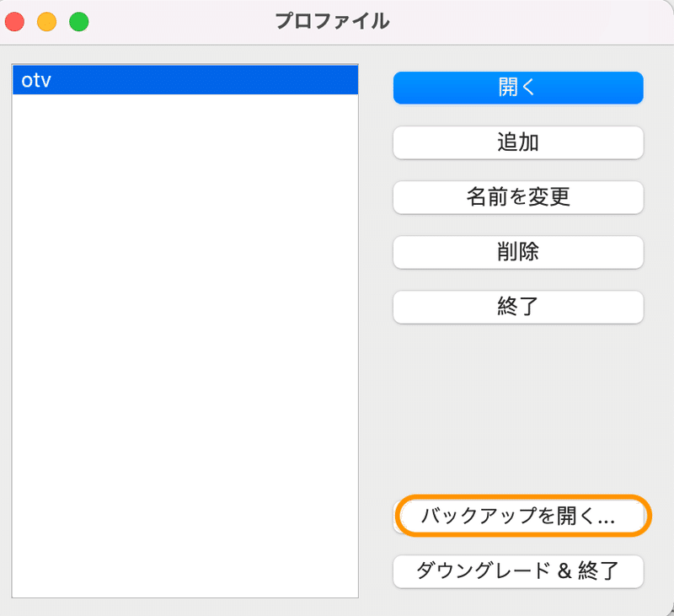Select the otv profile in the list

[185, 80]
